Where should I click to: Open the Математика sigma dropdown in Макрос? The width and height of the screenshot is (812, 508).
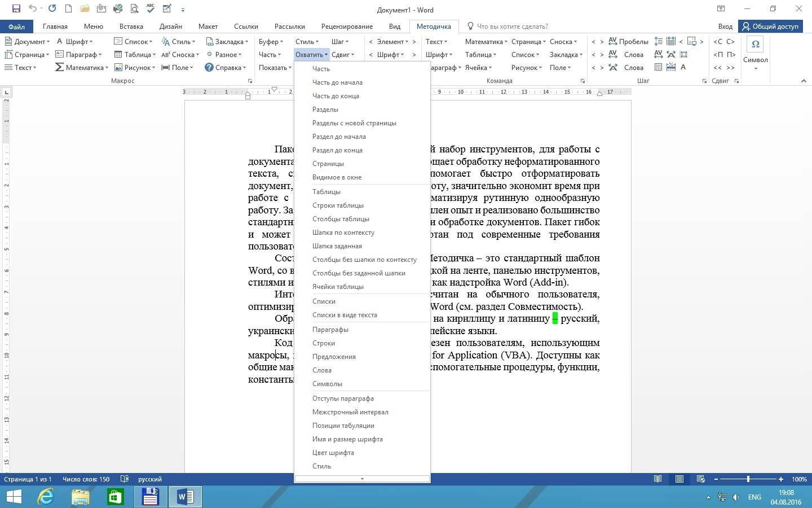click(82, 67)
